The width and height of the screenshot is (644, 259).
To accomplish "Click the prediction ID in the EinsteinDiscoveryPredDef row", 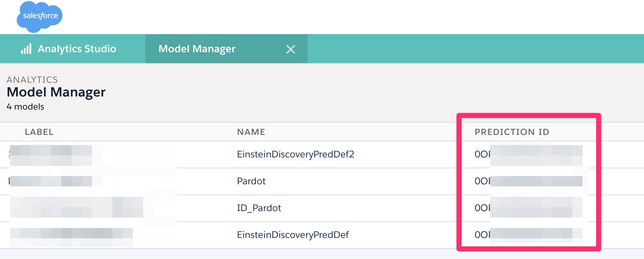I will pyautogui.click(x=529, y=235).
